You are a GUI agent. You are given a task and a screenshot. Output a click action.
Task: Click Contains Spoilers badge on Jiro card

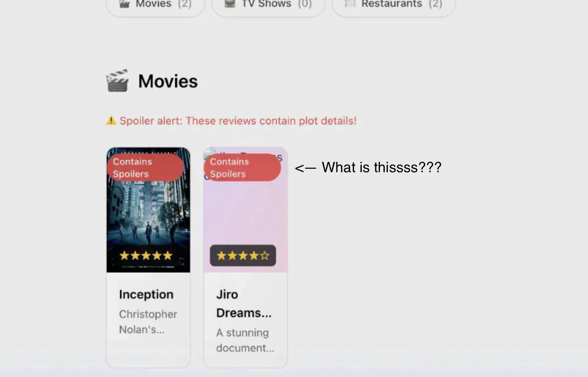[242, 168]
